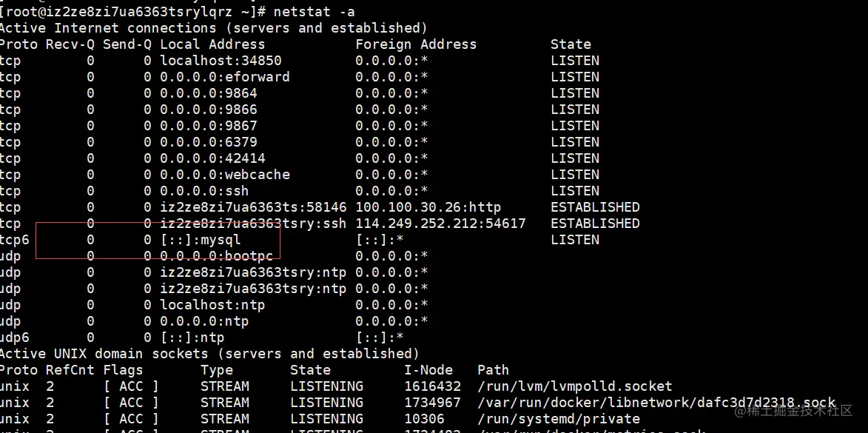Screen dimensions: 868x433
Task: Select the /run/lvm/lvmpolld.socket path
Action: point(575,386)
